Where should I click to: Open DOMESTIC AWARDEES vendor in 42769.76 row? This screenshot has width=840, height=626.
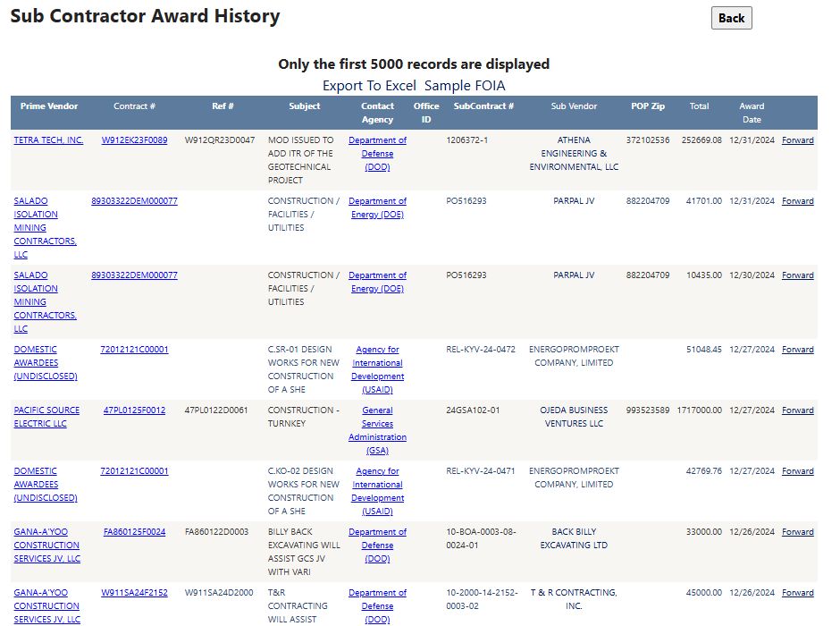click(46, 485)
